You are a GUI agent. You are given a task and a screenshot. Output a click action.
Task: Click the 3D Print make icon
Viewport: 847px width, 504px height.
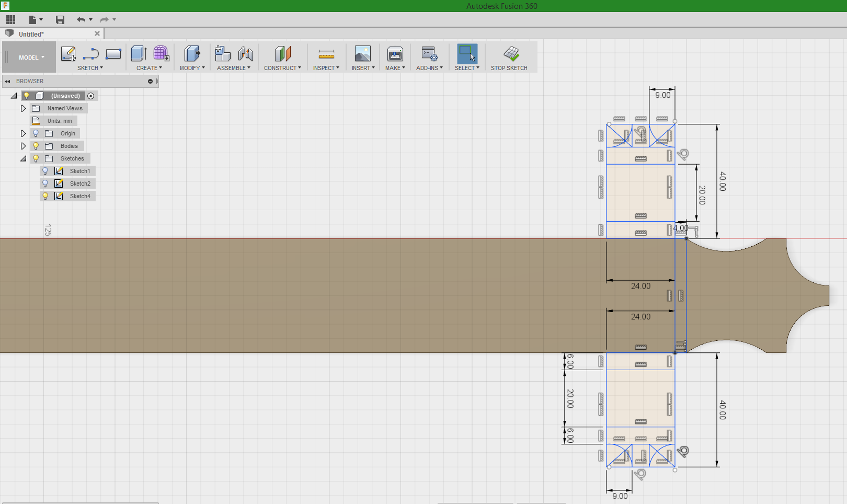(x=395, y=53)
